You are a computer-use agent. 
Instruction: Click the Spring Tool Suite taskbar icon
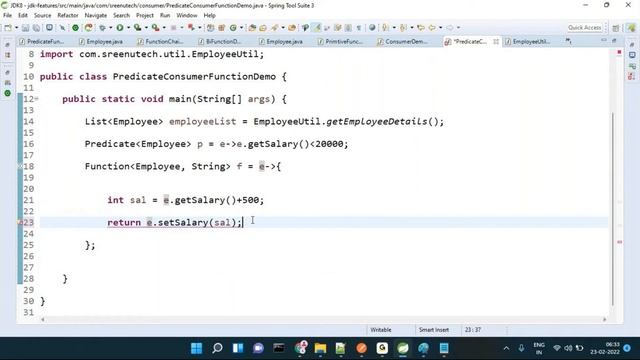click(403, 348)
